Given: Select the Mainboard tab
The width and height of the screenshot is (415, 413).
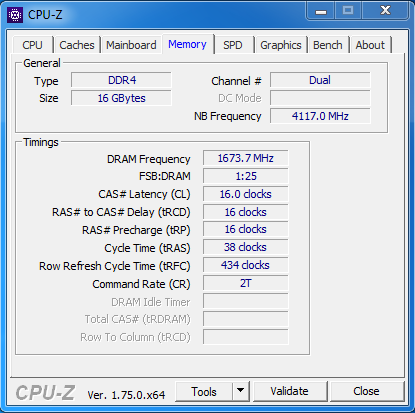Looking at the screenshot, I should point(131,45).
